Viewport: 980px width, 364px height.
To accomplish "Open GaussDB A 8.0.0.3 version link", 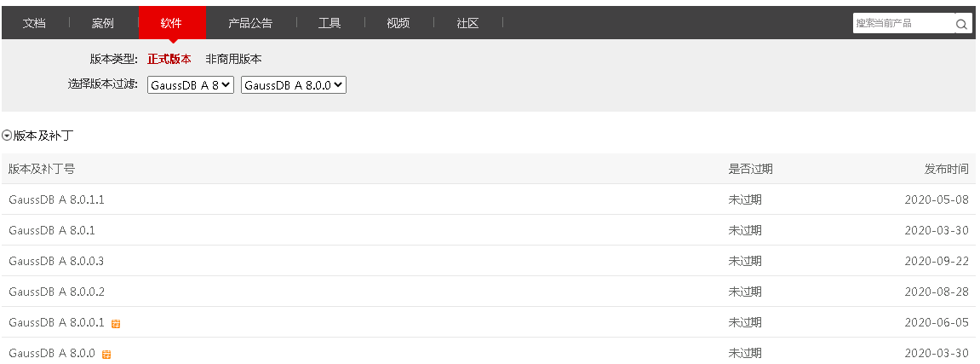I will [x=56, y=261].
